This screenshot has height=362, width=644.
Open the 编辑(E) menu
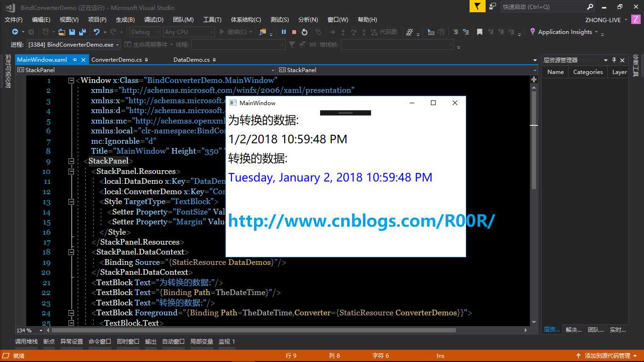pyautogui.click(x=41, y=20)
